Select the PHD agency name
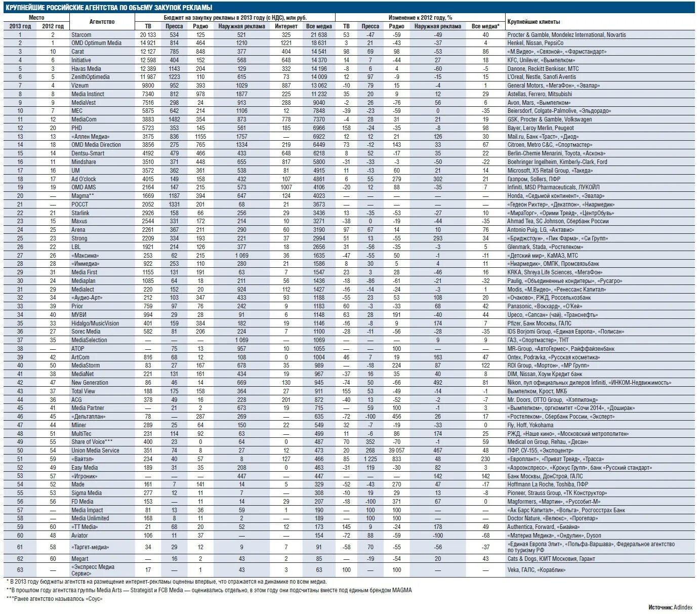Viewport: 700px width, 614px height. click(x=77, y=128)
